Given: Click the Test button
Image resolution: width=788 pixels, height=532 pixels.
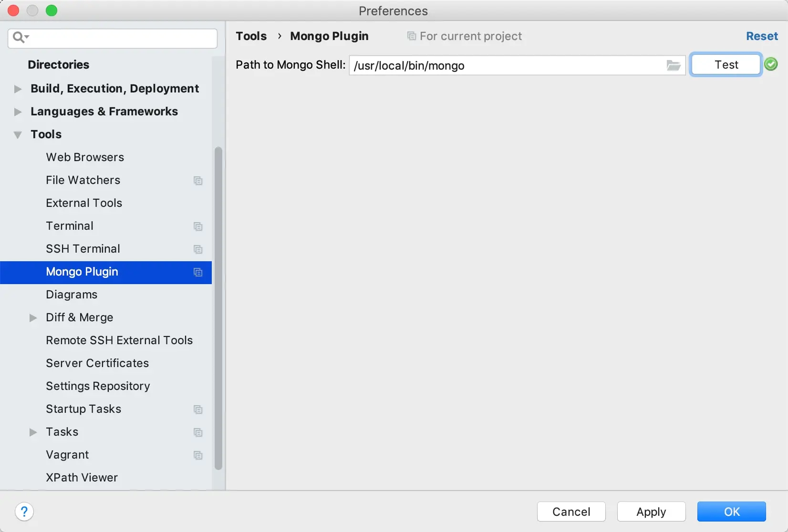Looking at the screenshot, I should point(726,65).
